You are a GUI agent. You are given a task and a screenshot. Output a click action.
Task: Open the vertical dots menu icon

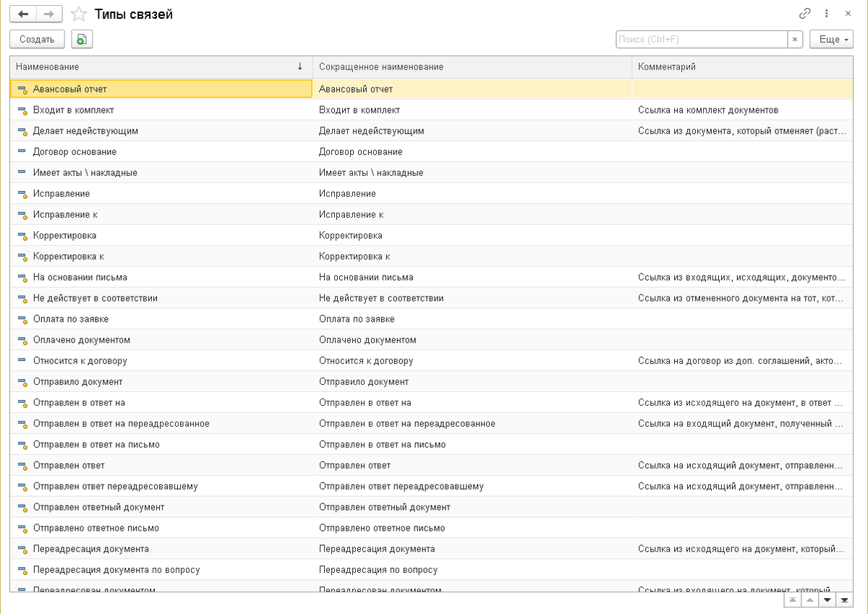pos(827,14)
